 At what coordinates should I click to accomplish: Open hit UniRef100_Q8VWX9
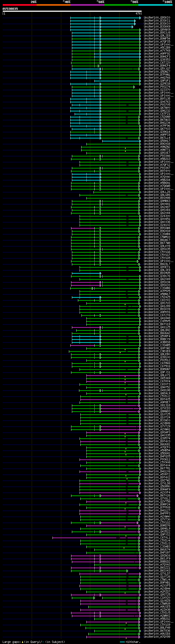(157, 30)
